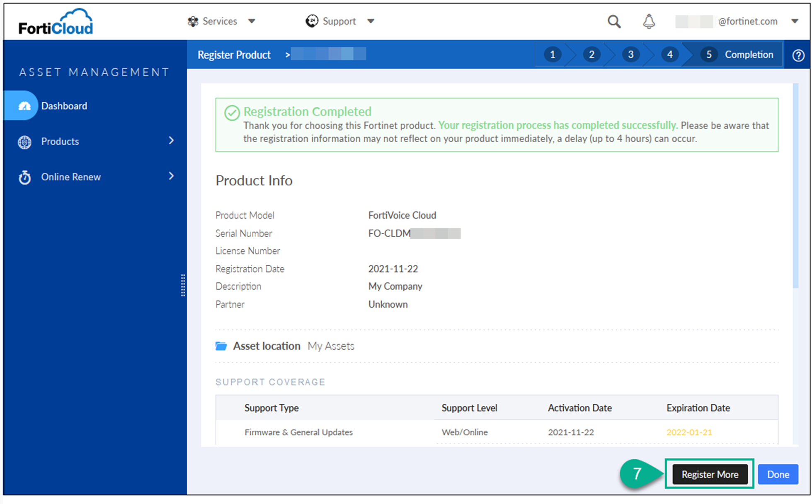Image resolution: width=812 pixels, height=504 pixels.
Task: Click the Support Level column header
Action: click(469, 408)
